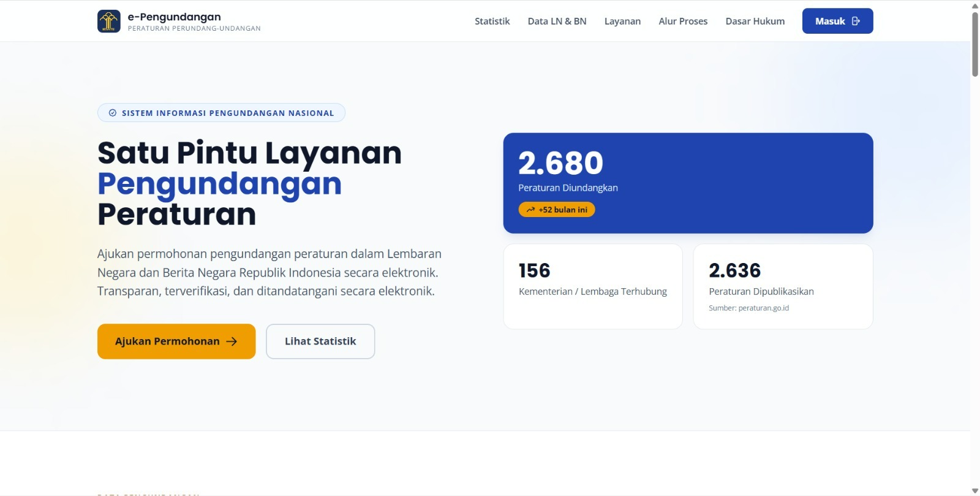
Task: Open the Statistik menu item
Action: [492, 21]
